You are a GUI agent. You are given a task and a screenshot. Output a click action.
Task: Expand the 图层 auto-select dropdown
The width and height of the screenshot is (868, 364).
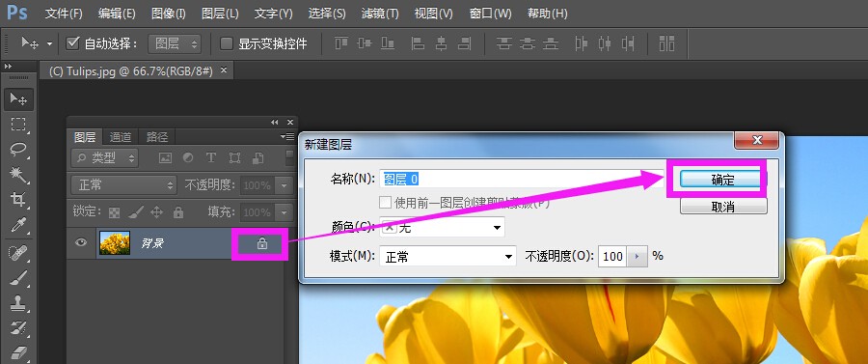click(175, 43)
